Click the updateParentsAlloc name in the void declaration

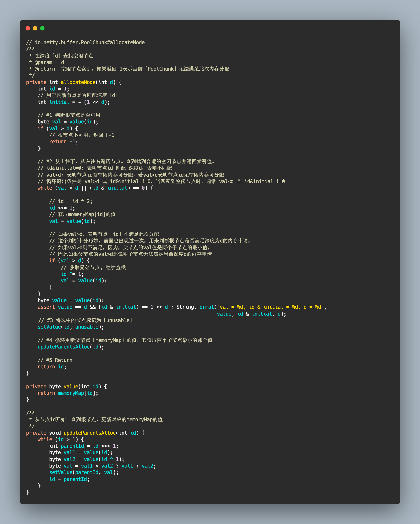[x=90, y=433]
